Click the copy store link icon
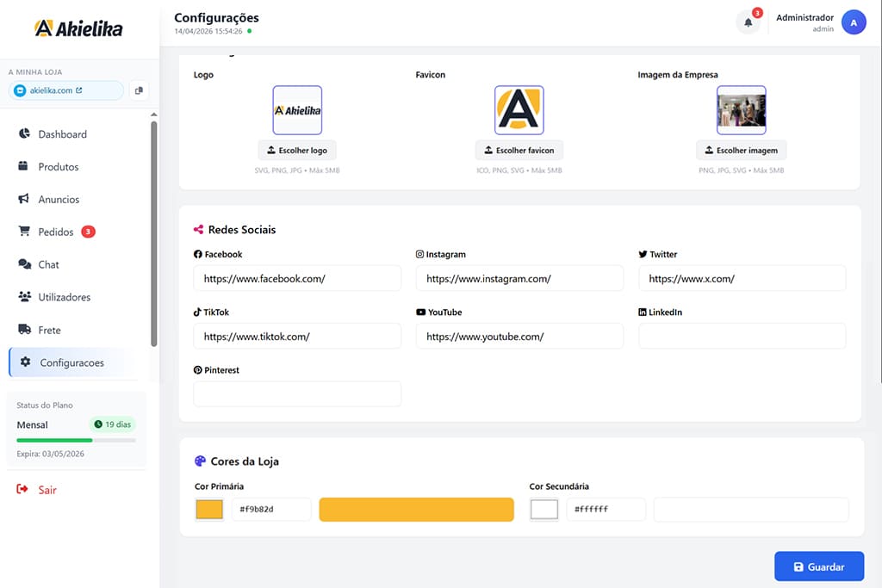The height and width of the screenshot is (588, 882). (139, 90)
